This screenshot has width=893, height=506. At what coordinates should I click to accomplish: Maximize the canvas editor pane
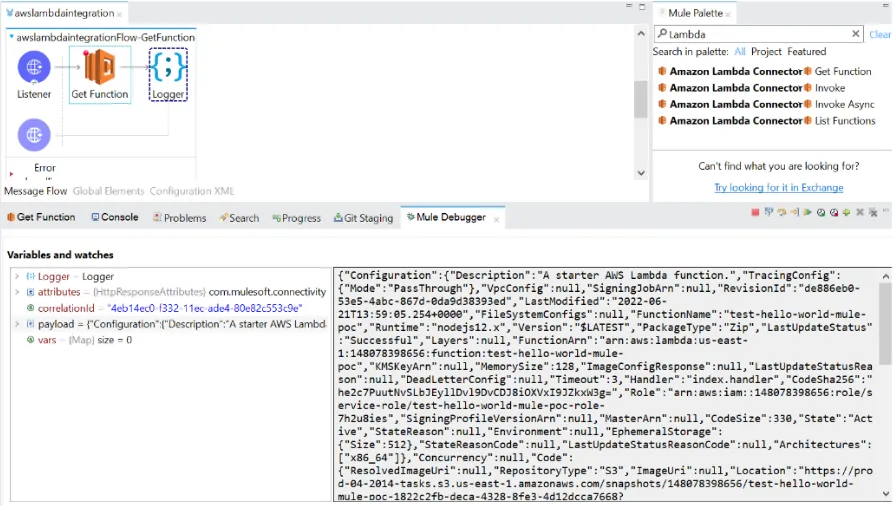point(642,6)
